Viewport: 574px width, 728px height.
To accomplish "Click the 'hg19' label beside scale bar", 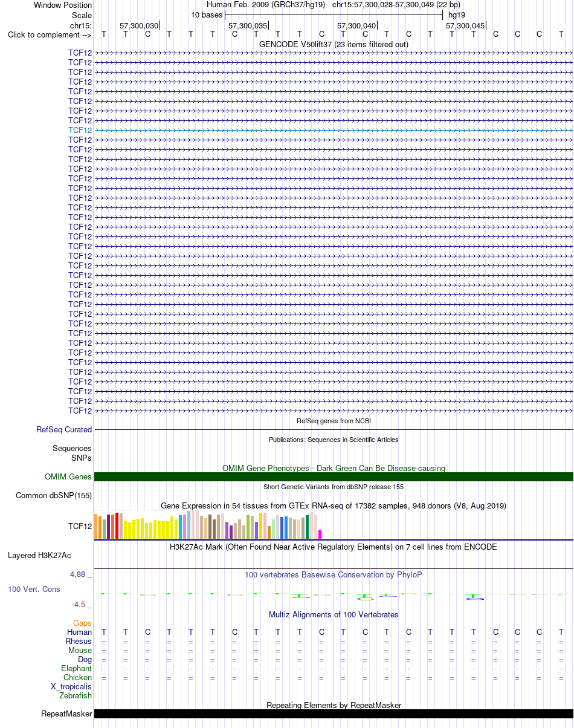I will [457, 15].
